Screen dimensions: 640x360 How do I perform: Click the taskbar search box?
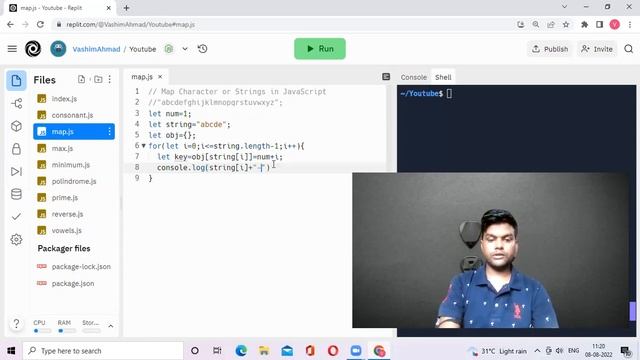point(103,351)
